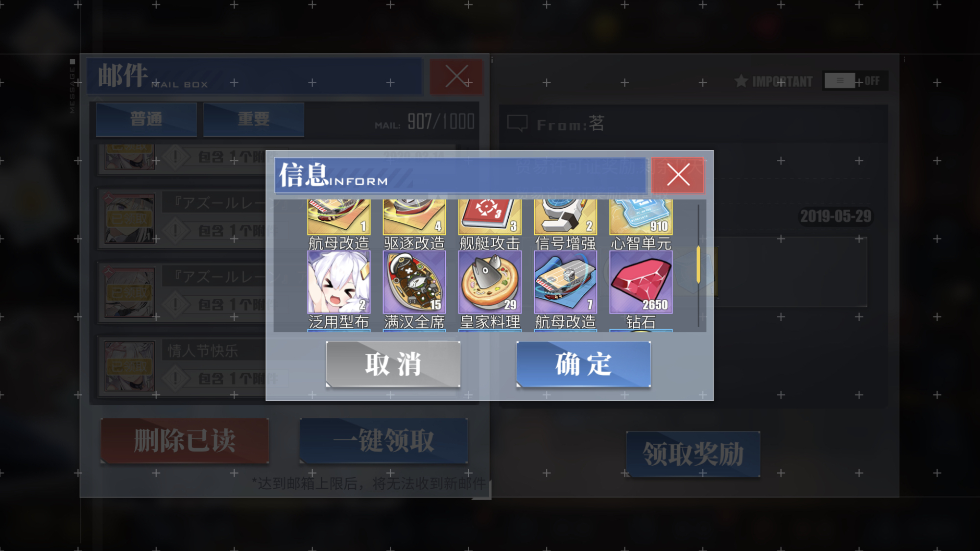Viewport: 980px width, 551px height.
Task: Click the 舰艇攻击 red book icon
Action: [490, 217]
